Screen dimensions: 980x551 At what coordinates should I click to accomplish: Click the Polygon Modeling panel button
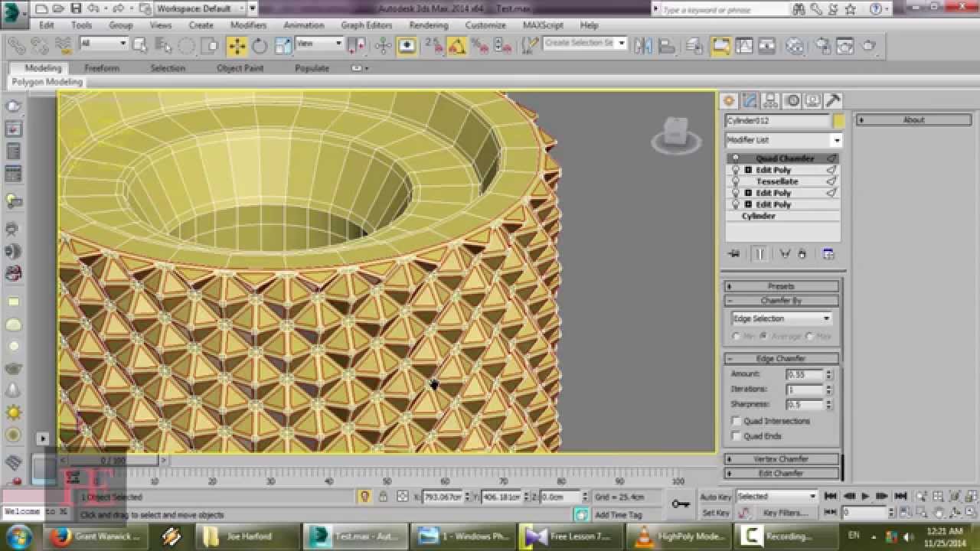47,82
